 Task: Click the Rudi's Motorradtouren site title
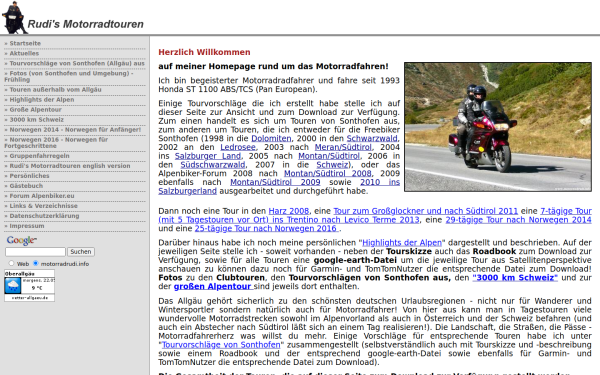85,24
